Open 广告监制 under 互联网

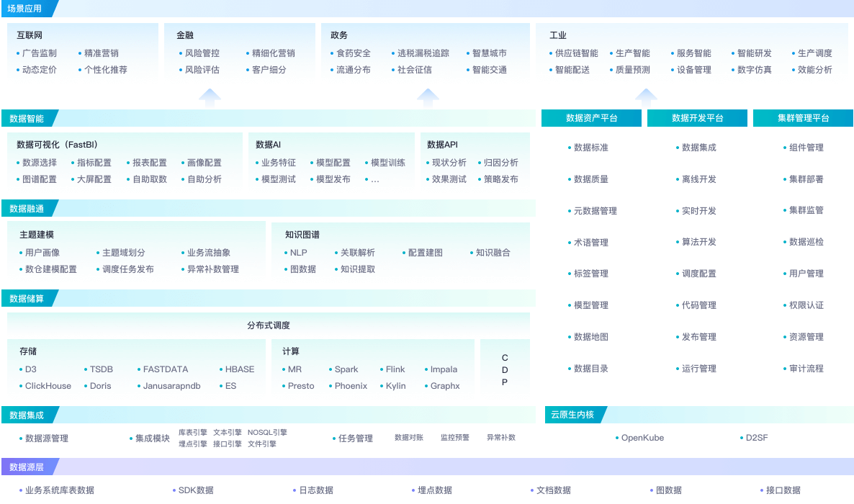point(39,53)
